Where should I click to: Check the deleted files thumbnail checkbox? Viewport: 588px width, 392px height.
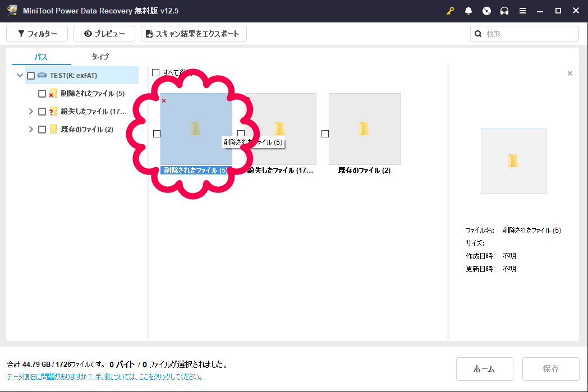point(157,134)
